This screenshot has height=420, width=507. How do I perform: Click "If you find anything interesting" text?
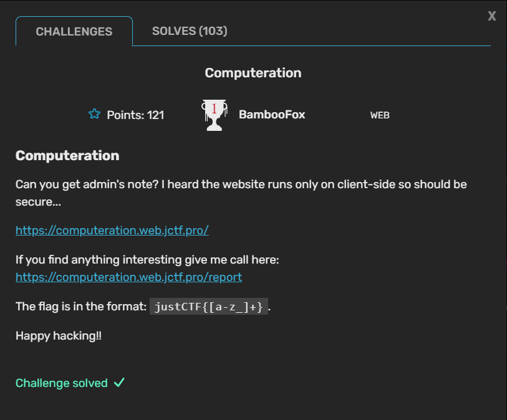[147, 259]
